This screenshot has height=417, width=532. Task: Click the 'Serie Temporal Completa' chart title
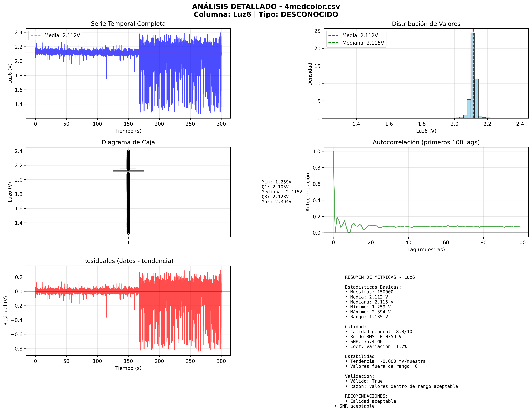coord(128,24)
